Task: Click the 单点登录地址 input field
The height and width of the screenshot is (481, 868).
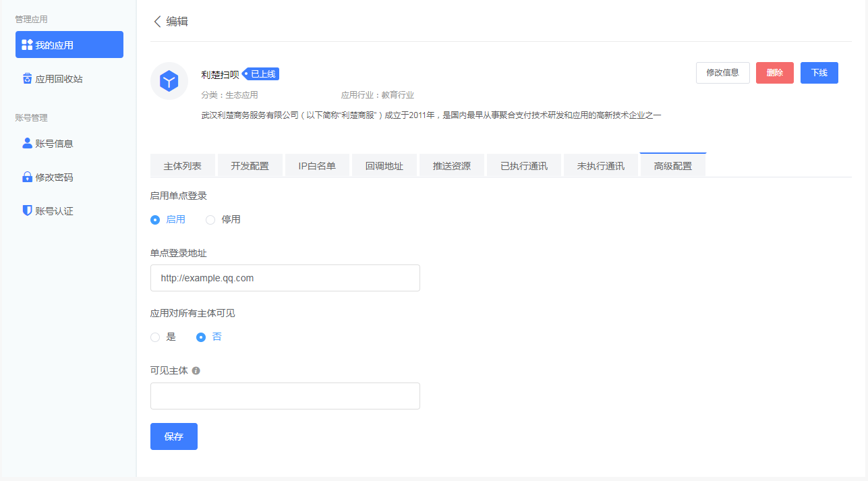Action: coord(285,278)
